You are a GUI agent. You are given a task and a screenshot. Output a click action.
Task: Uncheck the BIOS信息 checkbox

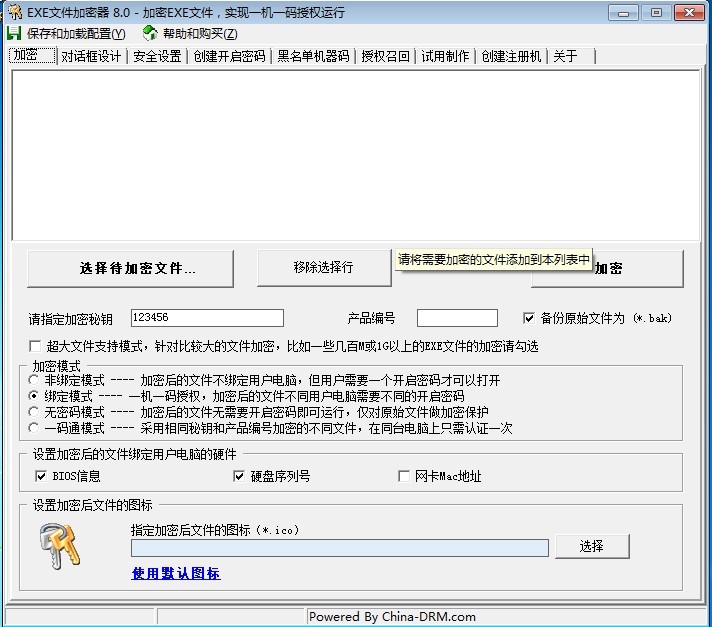coord(41,476)
